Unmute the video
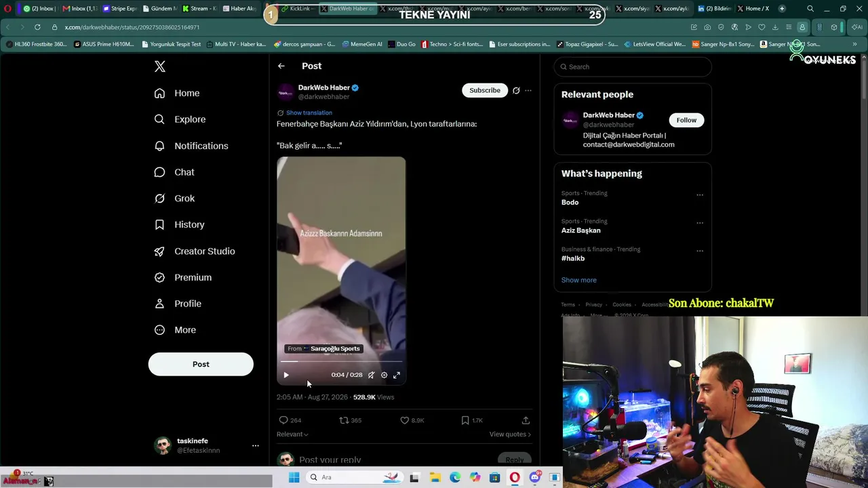Image resolution: width=868 pixels, height=488 pixels. point(371,375)
